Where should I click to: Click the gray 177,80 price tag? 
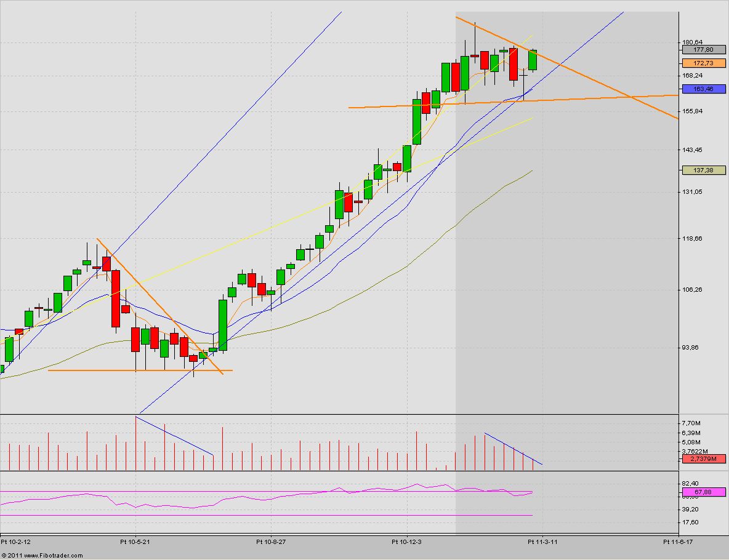tap(703, 50)
